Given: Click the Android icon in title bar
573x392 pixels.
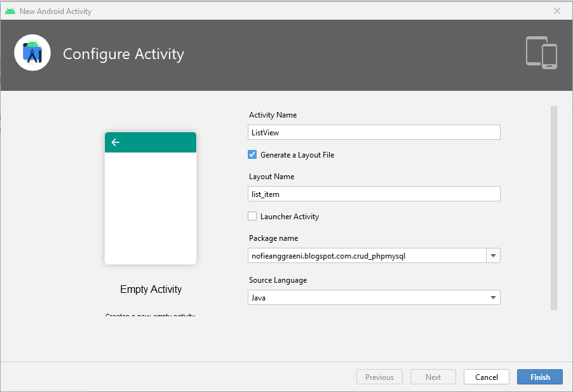Looking at the screenshot, I should coord(10,11).
